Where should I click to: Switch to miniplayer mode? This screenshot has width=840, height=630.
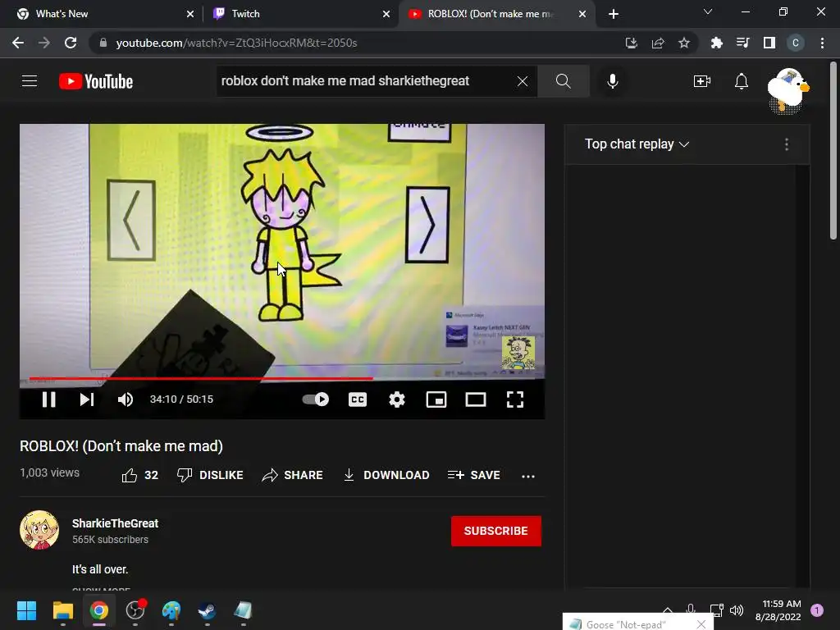(x=436, y=399)
